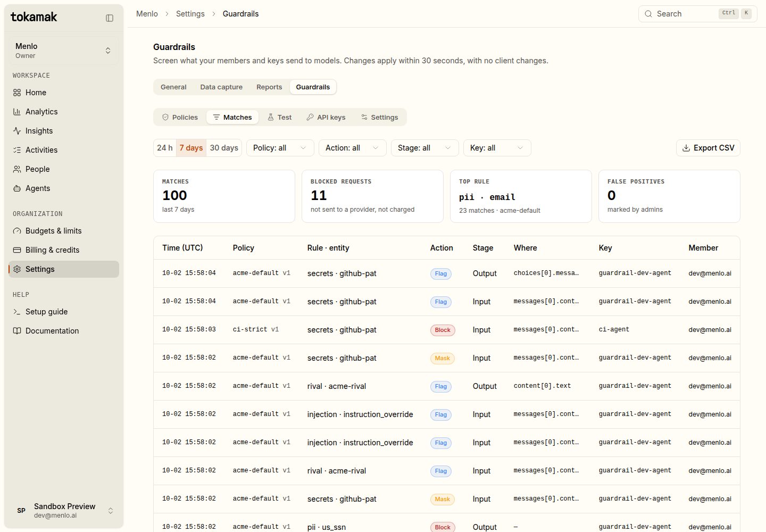Select the 7 days time range
The height and width of the screenshot is (532, 766).
pos(191,148)
